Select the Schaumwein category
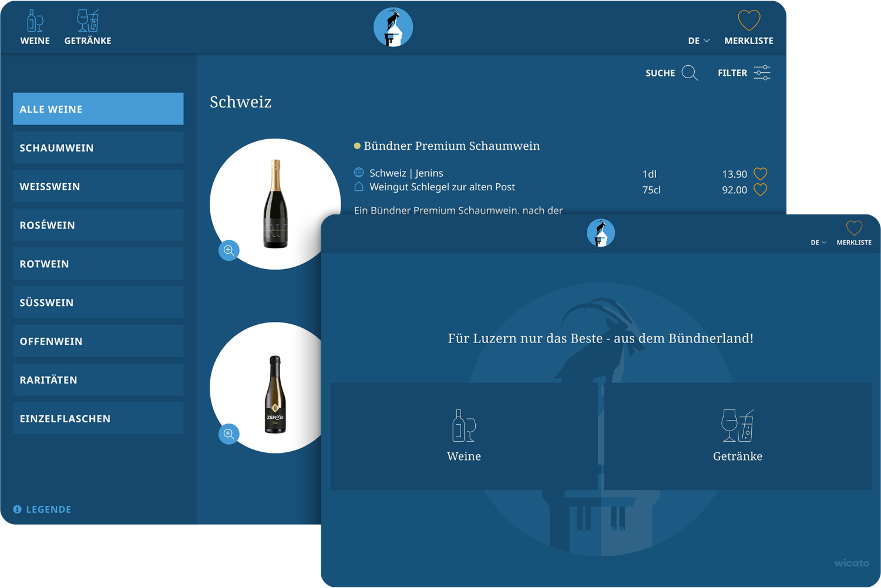 point(98,147)
